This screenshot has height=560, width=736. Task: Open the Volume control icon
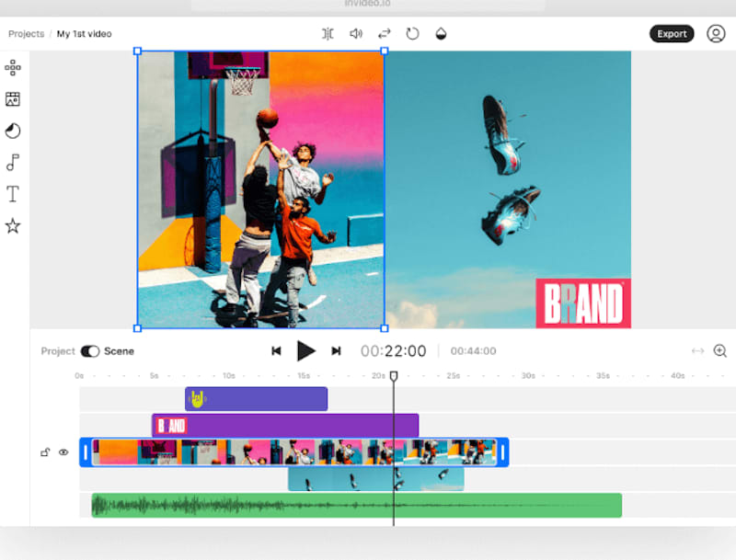click(x=357, y=33)
